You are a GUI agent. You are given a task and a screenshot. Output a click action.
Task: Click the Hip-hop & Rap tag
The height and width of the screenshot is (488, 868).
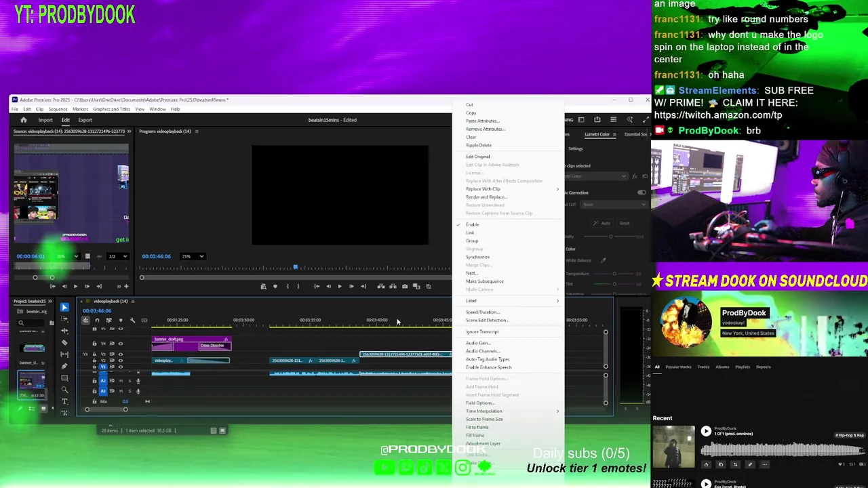(x=850, y=434)
